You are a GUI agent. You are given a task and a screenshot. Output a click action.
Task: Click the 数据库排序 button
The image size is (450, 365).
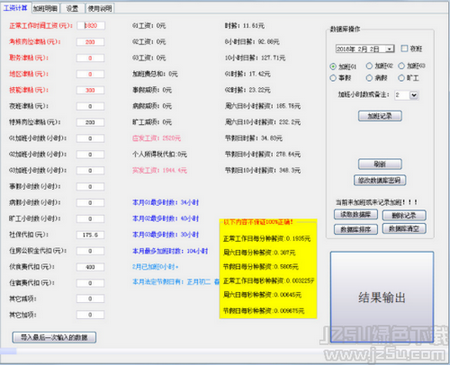(356, 229)
